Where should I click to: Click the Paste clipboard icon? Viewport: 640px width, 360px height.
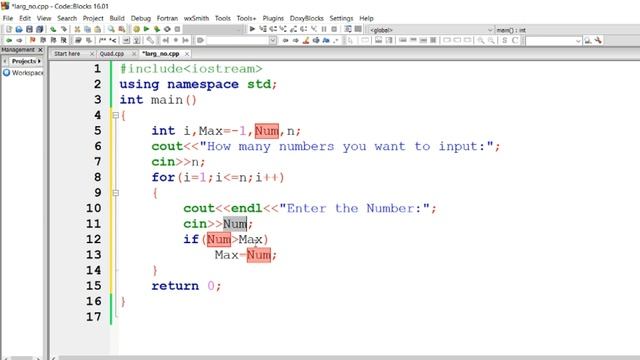pos(98,29)
